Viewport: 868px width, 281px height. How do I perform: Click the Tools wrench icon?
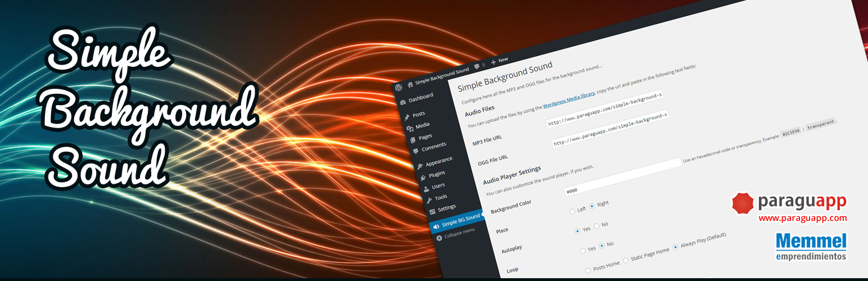(429, 200)
